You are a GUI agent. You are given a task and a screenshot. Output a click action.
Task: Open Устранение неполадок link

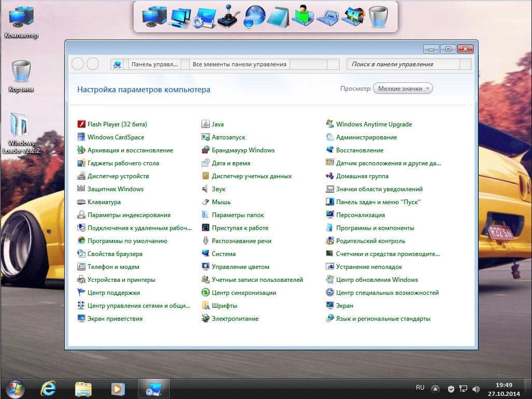pos(369,267)
